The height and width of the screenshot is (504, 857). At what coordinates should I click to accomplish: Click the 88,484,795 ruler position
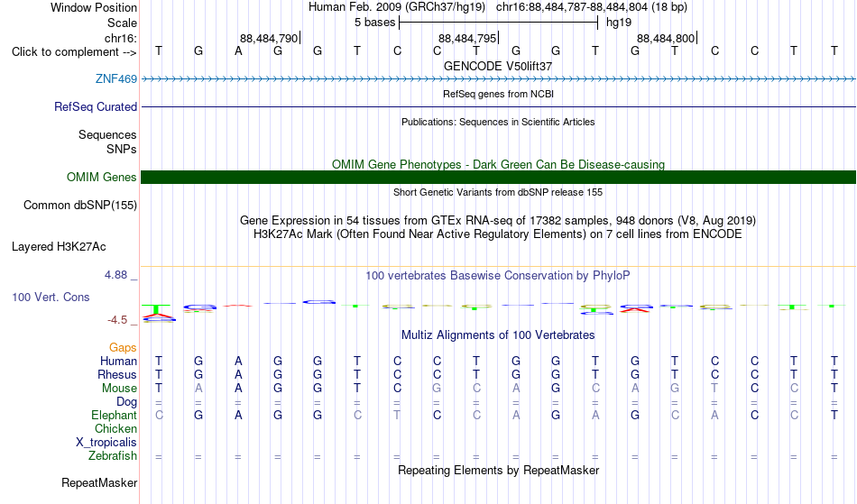click(x=467, y=38)
